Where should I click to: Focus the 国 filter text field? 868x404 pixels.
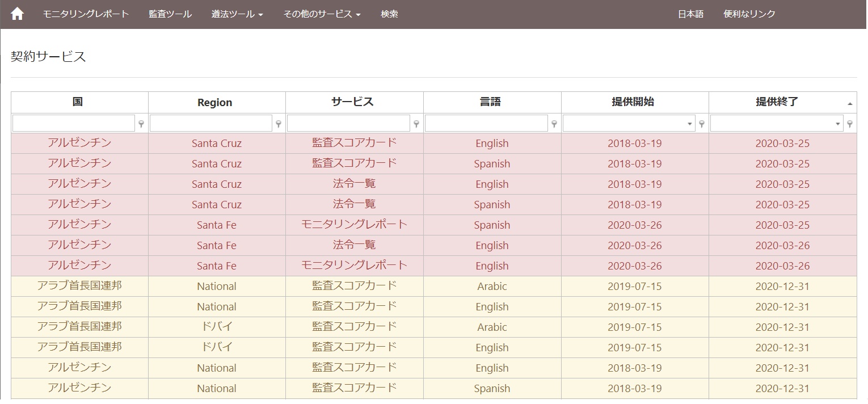(x=74, y=123)
